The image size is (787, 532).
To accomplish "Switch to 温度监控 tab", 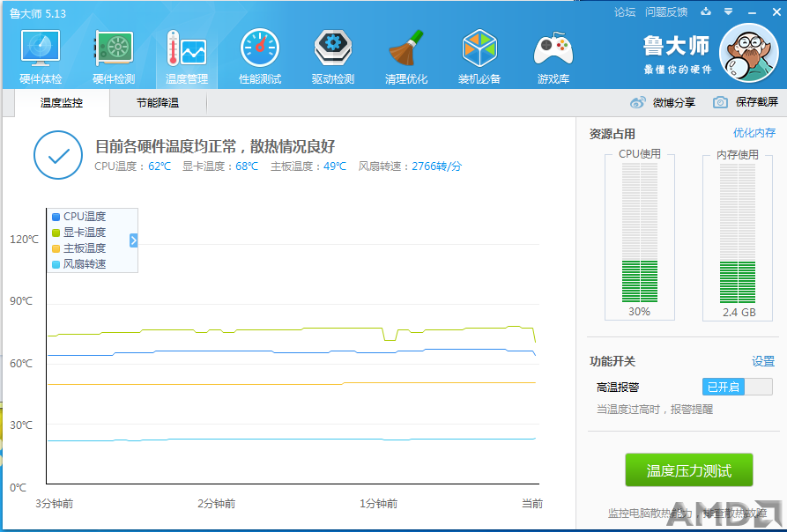I will pyautogui.click(x=62, y=103).
